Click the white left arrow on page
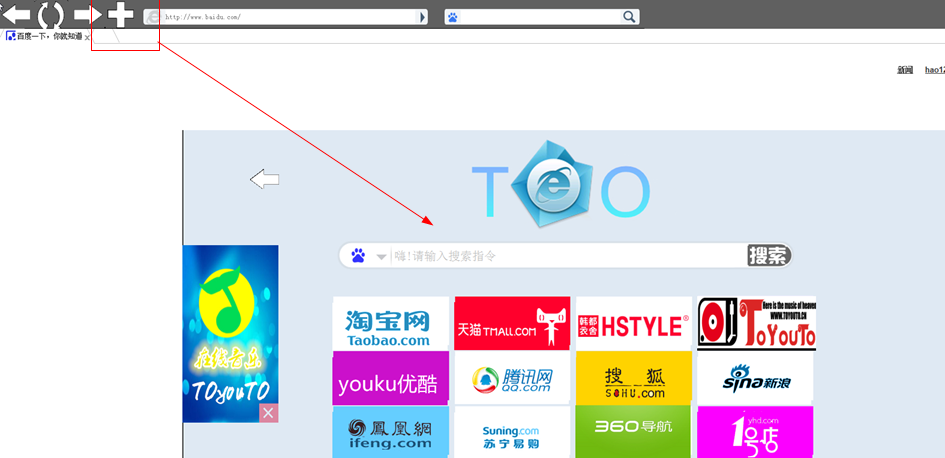 pyautogui.click(x=264, y=180)
